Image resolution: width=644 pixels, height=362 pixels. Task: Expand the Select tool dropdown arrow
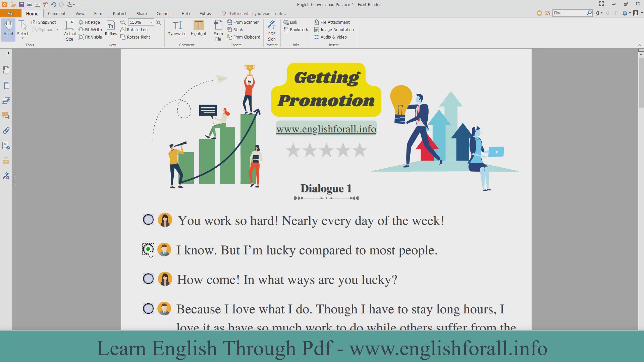[23, 38]
